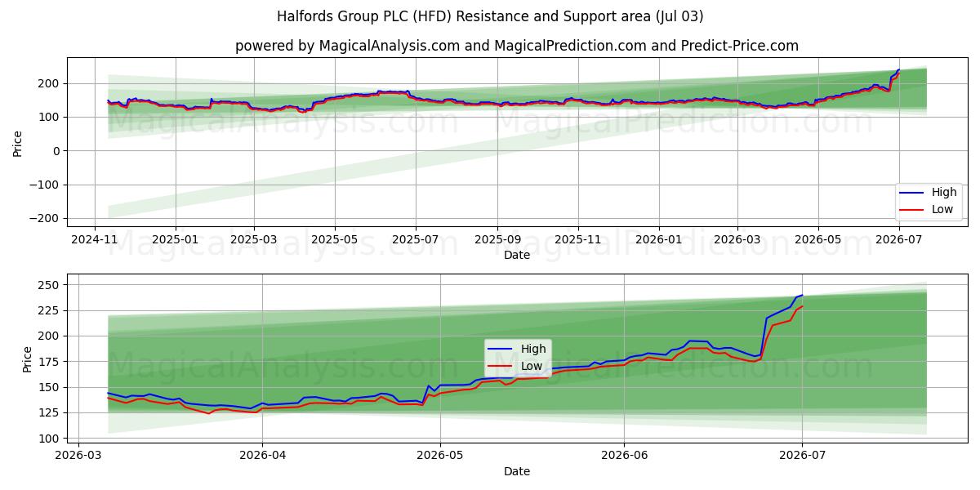Image resolution: width=980 pixels, height=490 pixels.
Task: Click top chart x-axis label '2026-01'
Action: pos(660,238)
